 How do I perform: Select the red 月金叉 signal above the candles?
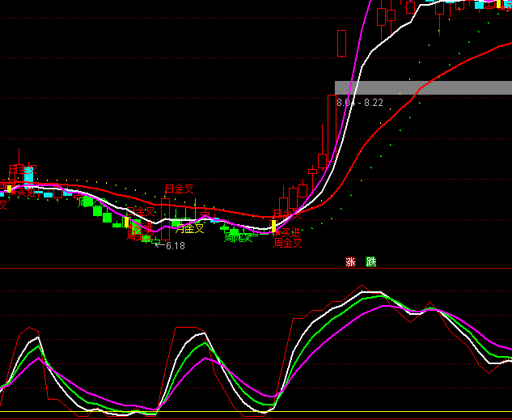(179, 189)
